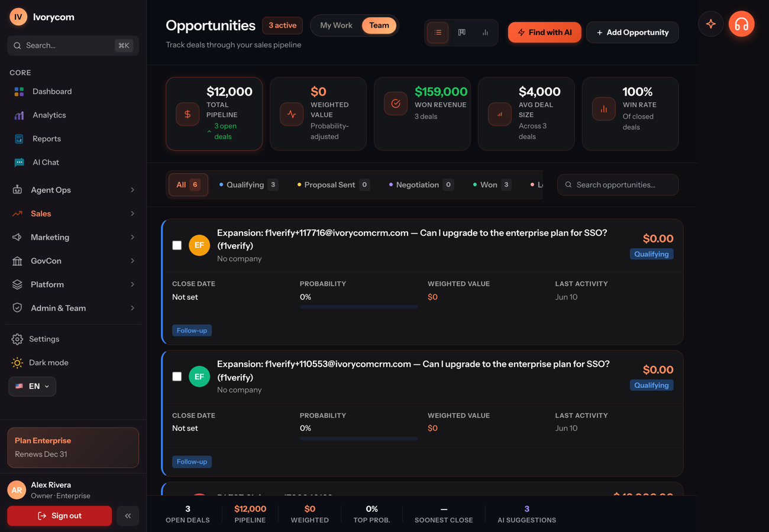
Task: Focus the Search opportunities field
Action: point(618,185)
